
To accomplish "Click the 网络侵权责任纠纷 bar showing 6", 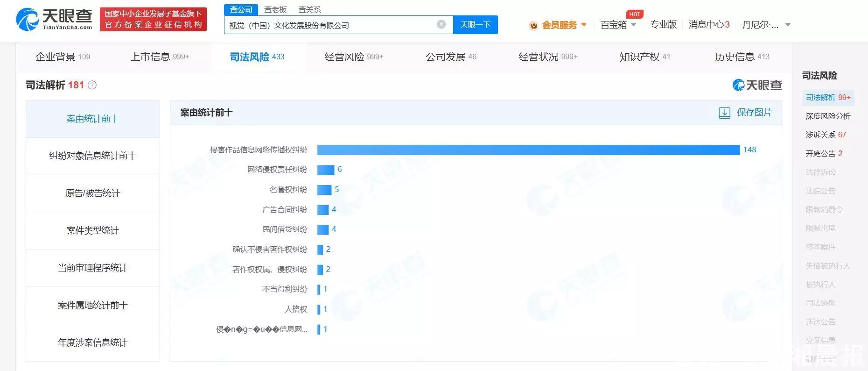I will (326, 170).
